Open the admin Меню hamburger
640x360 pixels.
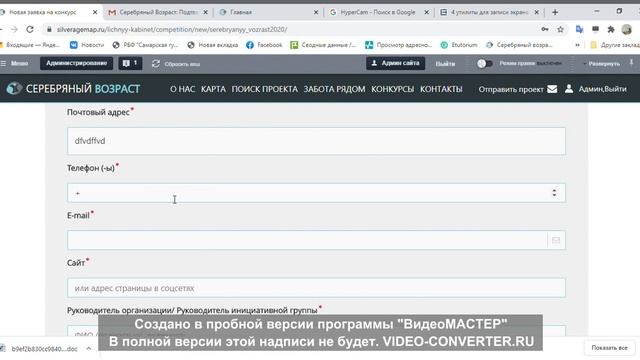point(15,63)
